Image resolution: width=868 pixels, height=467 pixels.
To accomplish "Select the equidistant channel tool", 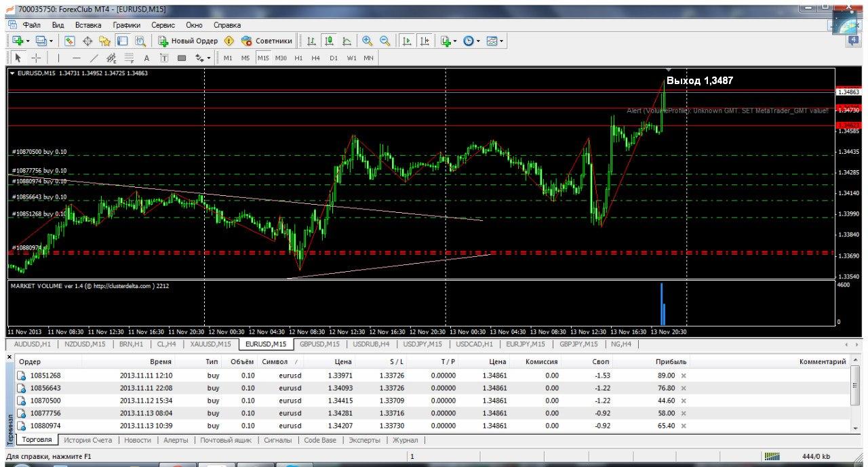I will pyautogui.click(x=111, y=58).
